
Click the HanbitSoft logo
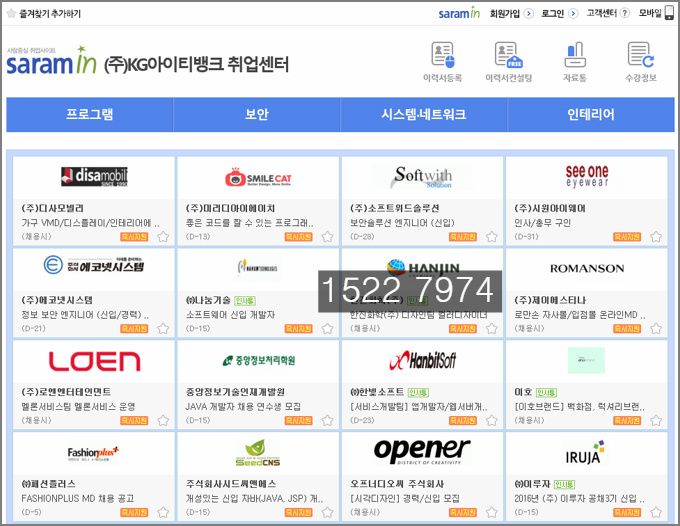[x=422, y=361]
